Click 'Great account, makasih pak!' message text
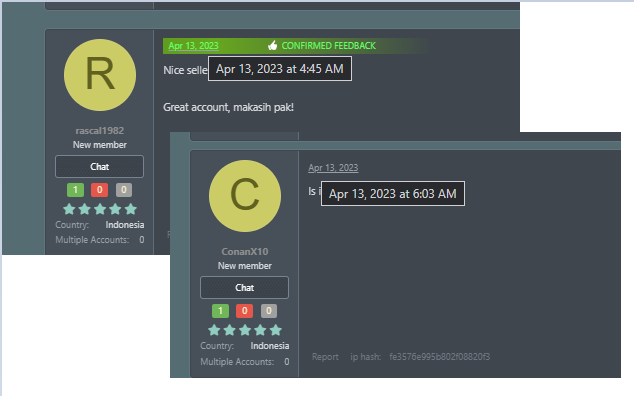Viewport: 634px width, 396px height. pyautogui.click(x=228, y=107)
